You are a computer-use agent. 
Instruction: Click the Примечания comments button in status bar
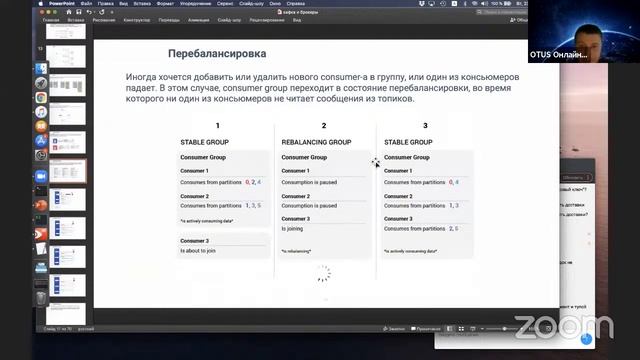[x=426, y=329]
